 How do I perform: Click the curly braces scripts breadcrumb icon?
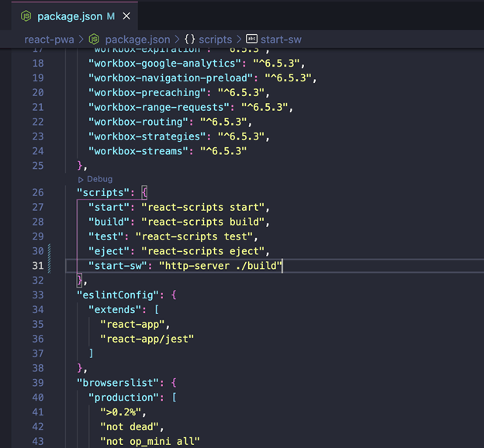coord(190,40)
